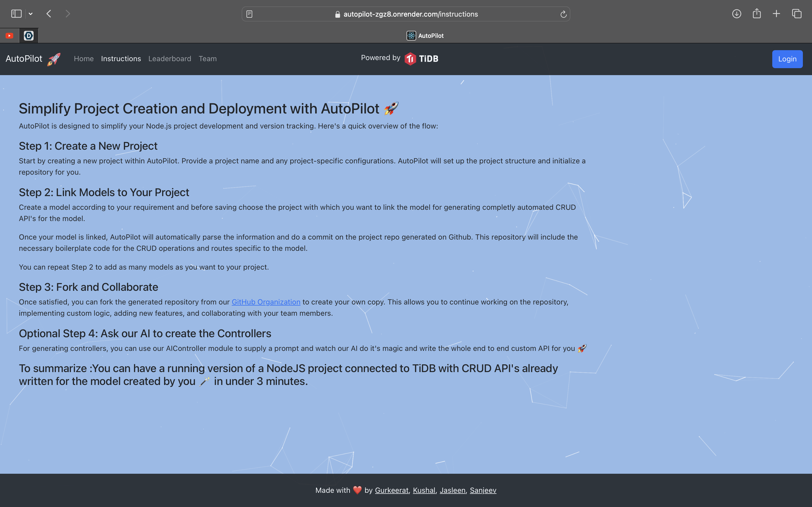This screenshot has height=507, width=812.
Task: Go to the Team page link
Action: (x=207, y=59)
